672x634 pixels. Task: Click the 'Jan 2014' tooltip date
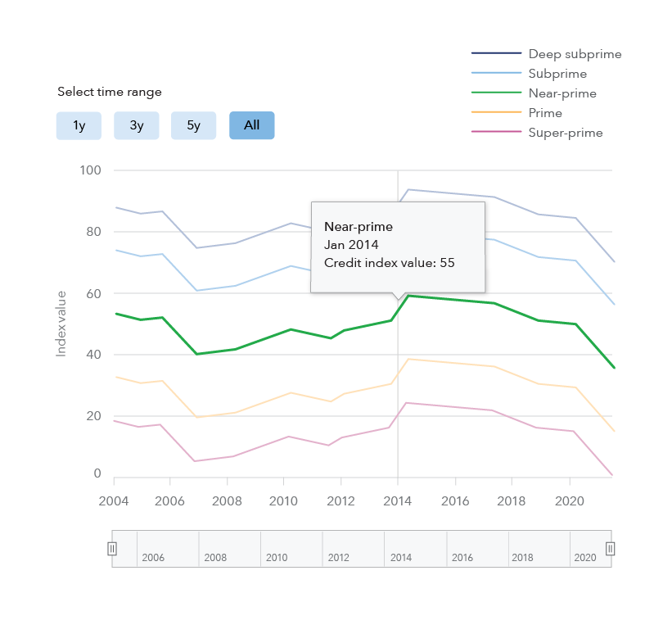(351, 245)
